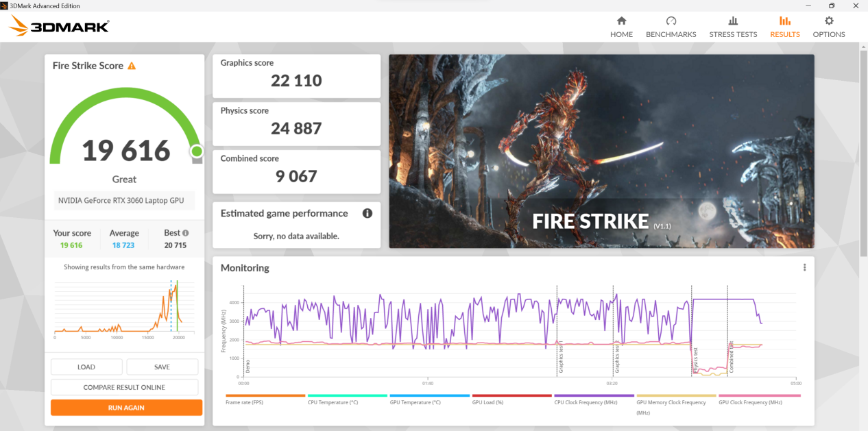
Task: Click info icon beside Estimated game performance
Action: point(367,213)
